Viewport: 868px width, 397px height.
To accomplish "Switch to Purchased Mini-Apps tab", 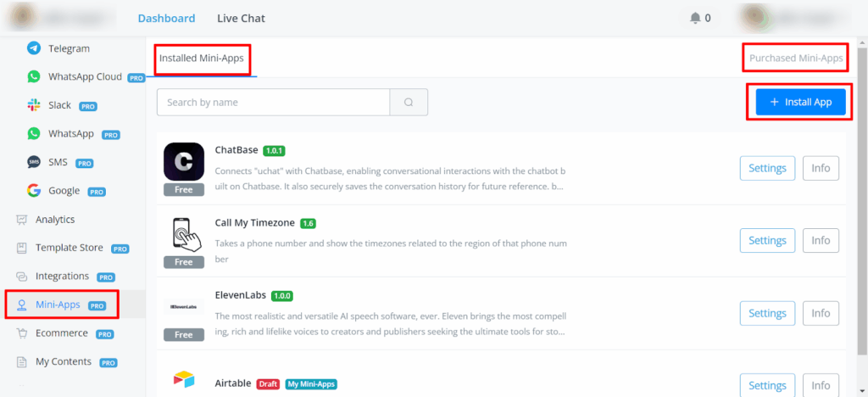I will (796, 59).
